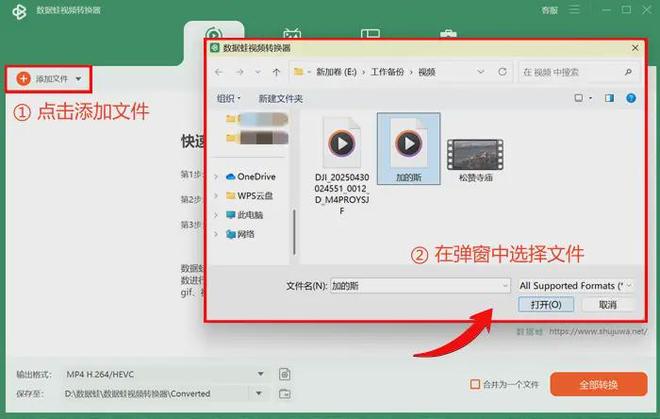This screenshot has height=419, width=660.
Task: Expand the OneDrive tree node
Action: coord(216,177)
